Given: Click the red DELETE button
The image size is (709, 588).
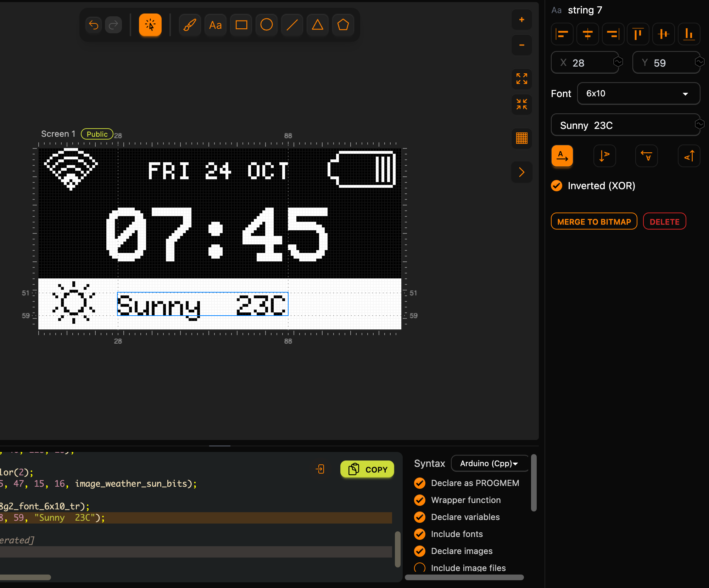Looking at the screenshot, I should pyautogui.click(x=665, y=221).
